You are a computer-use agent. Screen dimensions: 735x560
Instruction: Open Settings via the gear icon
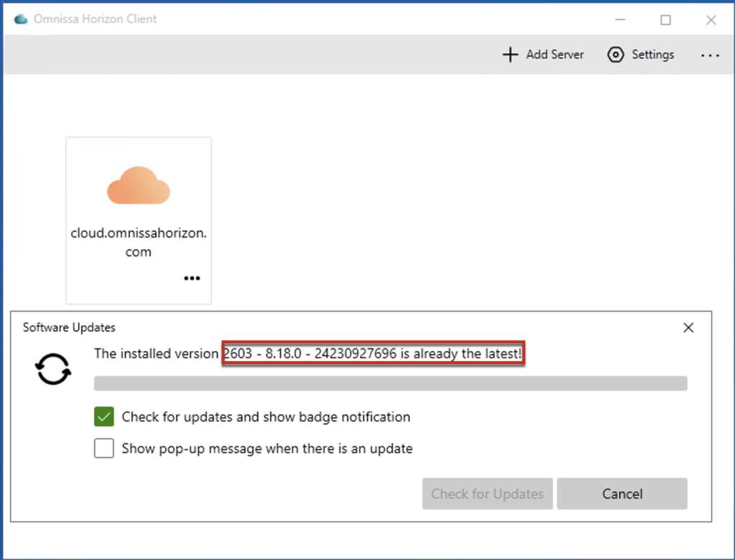[x=615, y=55]
